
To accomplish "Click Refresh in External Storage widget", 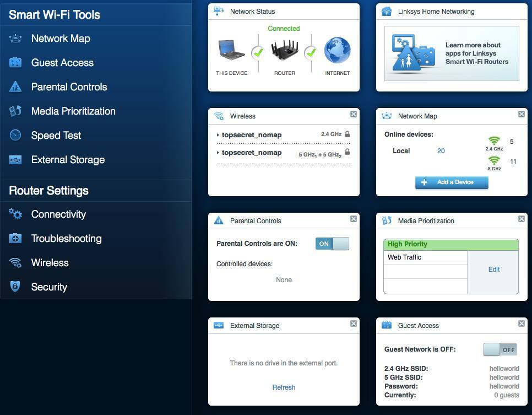I will [x=284, y=387].
